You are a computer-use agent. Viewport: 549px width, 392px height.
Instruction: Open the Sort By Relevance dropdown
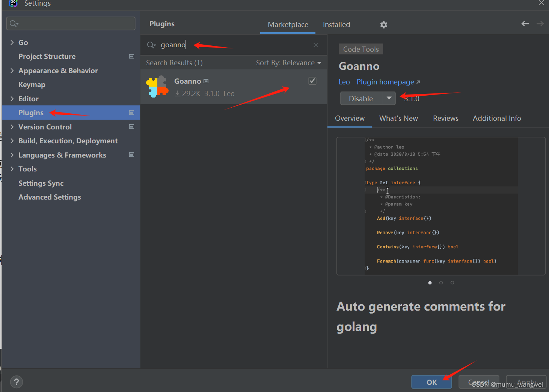pos(288,63)
